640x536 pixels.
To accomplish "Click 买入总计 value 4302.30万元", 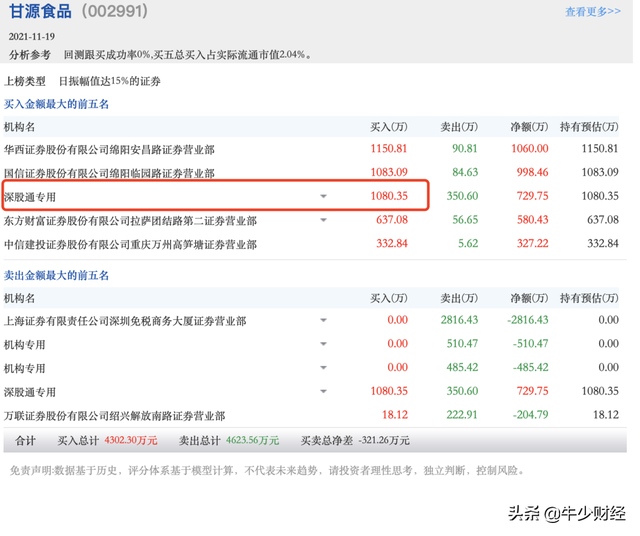I will [131, 440].
